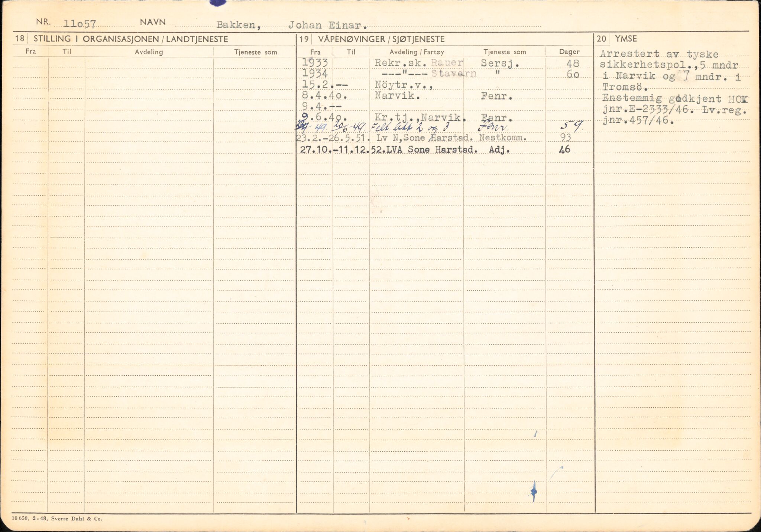The width and height of the screenshot is (761, 532).
Task: Click the section 19 heading VÅPENØVINGER / SJØTJENESTE
Action: tap(381, 39)
